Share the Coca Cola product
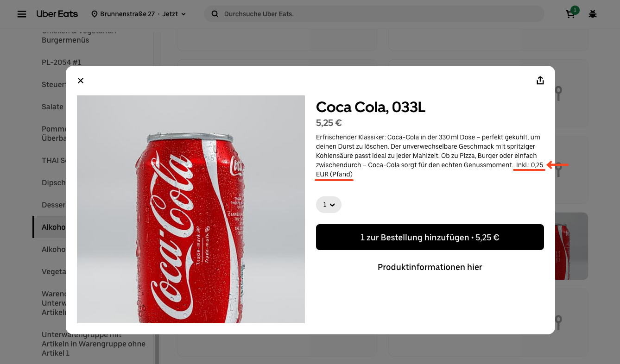This screenshot has height=364, width=620. [540, 81]
